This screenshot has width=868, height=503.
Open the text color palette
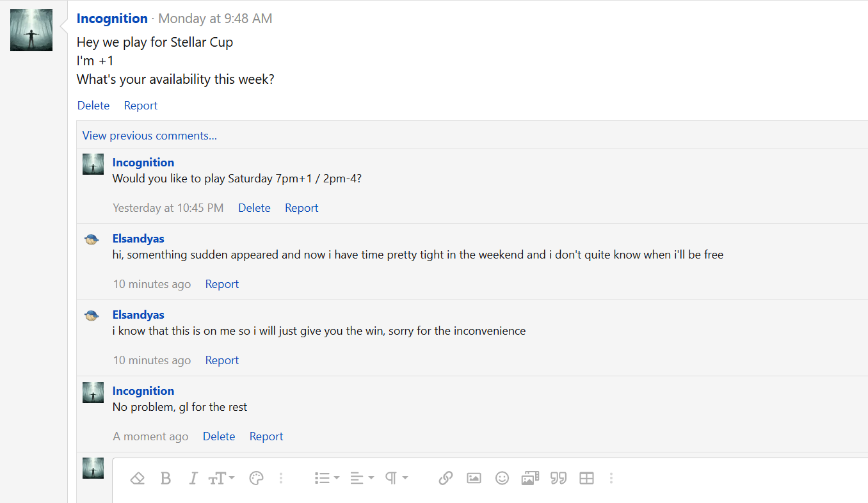[x=256, y=478]
